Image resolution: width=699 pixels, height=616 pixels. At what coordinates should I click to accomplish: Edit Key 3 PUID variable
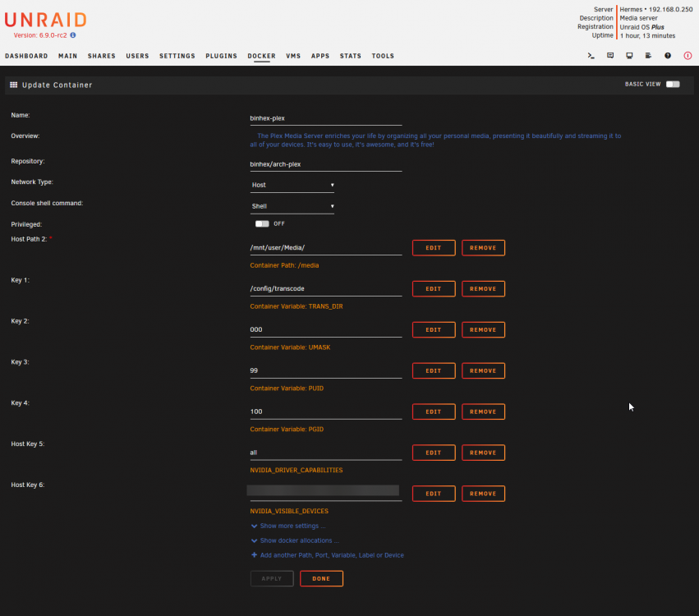pos(434,371)
